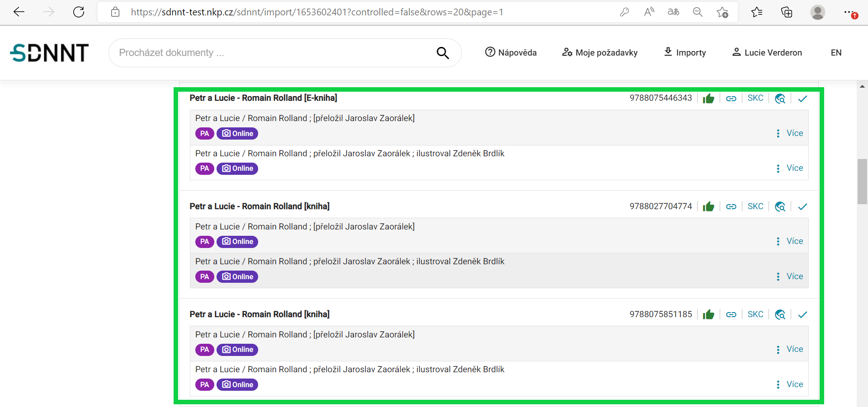Viewport: 868px width, 407px height.
Task: Click the address bar URL
Action: [x=317, y=12]
